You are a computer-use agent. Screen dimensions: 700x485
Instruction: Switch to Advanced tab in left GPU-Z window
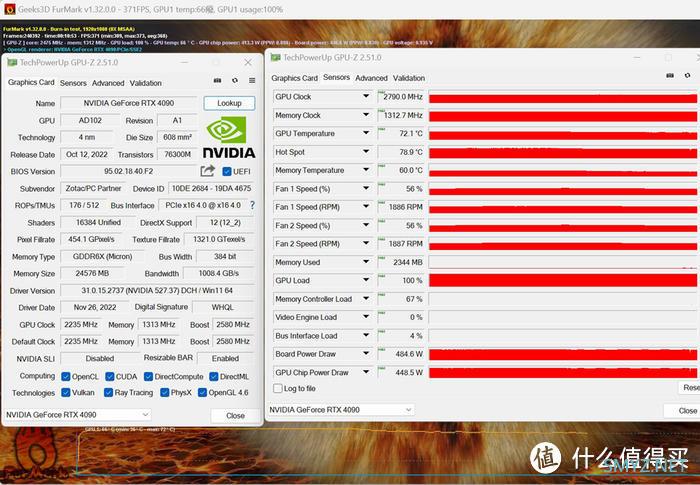tap(108, 83)
